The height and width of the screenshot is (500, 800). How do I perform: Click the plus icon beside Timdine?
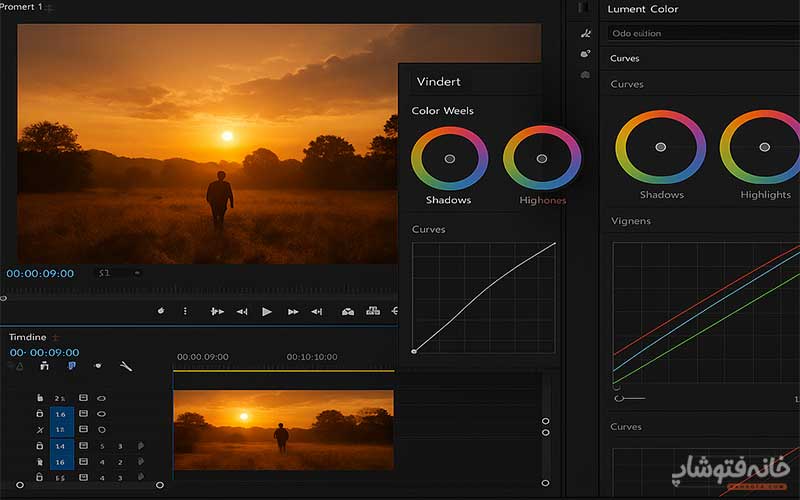click(x=56, y=337)
